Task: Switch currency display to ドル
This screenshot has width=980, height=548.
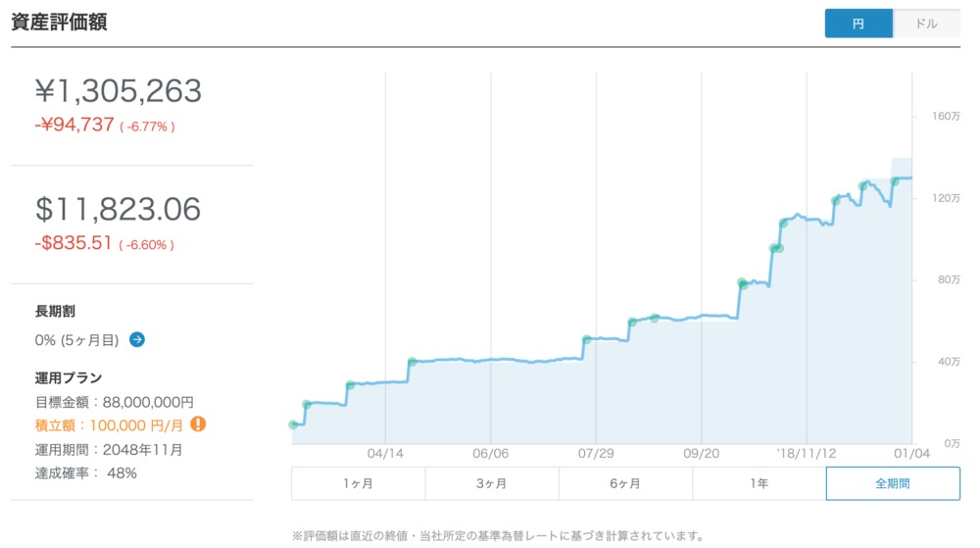Action: [x=926, y=24]
